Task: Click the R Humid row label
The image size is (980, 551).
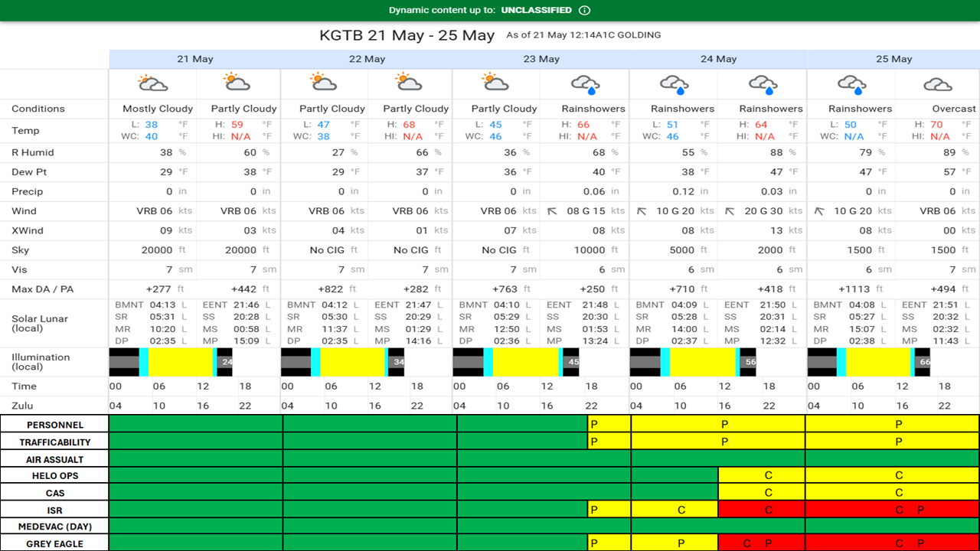Action: (33, 152)
